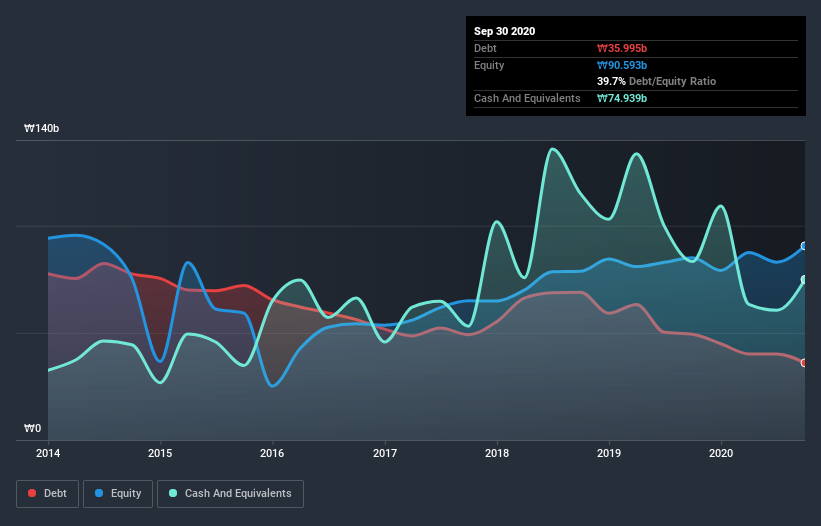
Task: Toggle the Equity series legend button
Action: (118, 494)
